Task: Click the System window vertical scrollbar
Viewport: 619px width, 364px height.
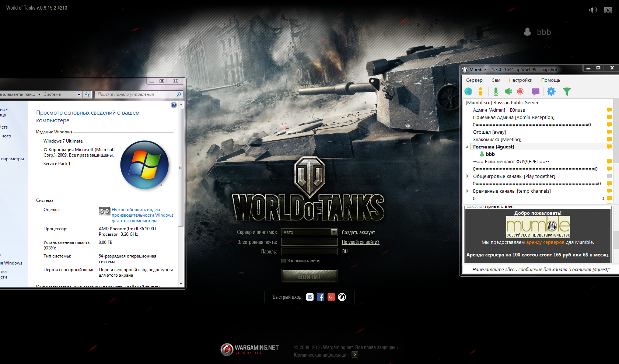Action: coord(181,166)
